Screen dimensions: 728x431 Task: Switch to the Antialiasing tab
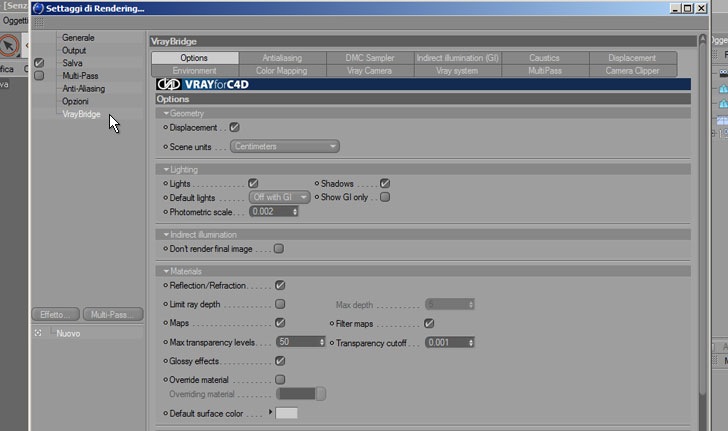click(x=282, y=58)
